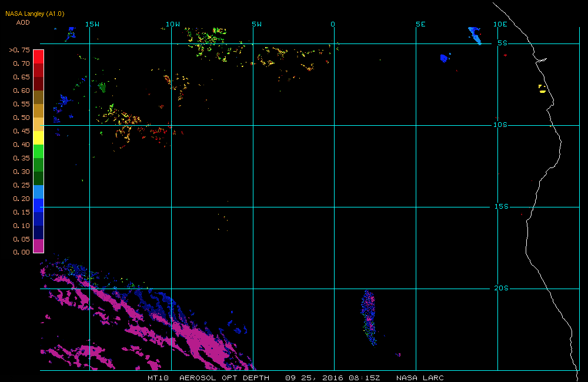Select the brown 0.55 legend swatch
The image size is (588, 382).
tap(39, 97)
